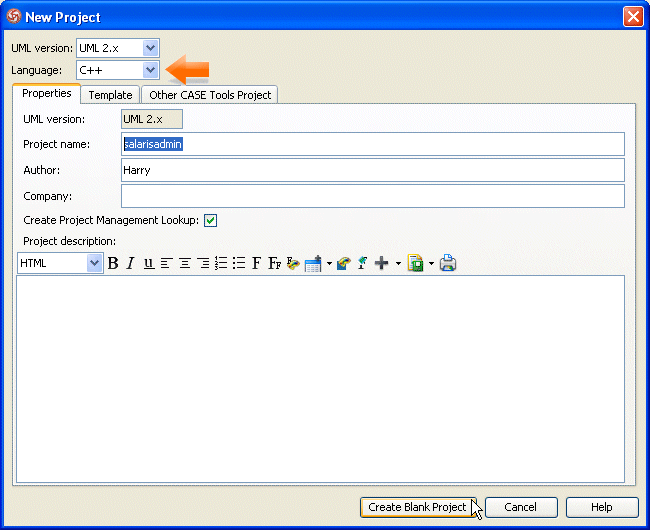Expand the Language dropdown showing C++
The width and height of the screenshot is (650, 530).
click(150, 70)
